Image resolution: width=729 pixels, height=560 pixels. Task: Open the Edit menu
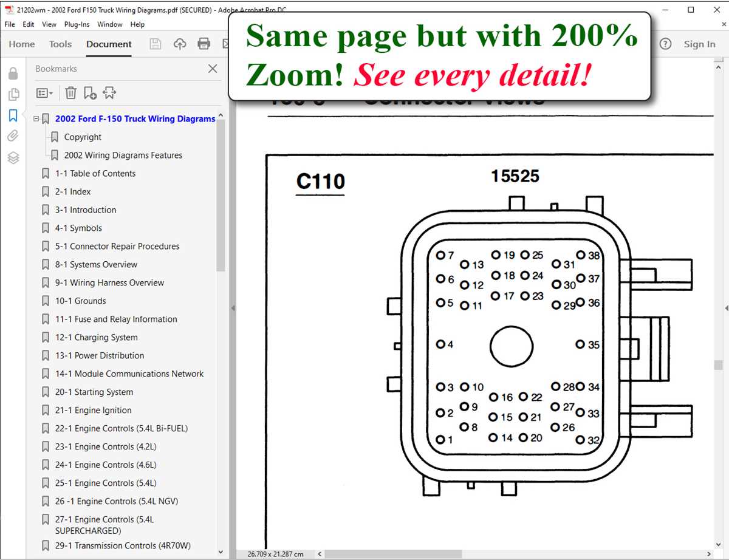coord(29,24)
